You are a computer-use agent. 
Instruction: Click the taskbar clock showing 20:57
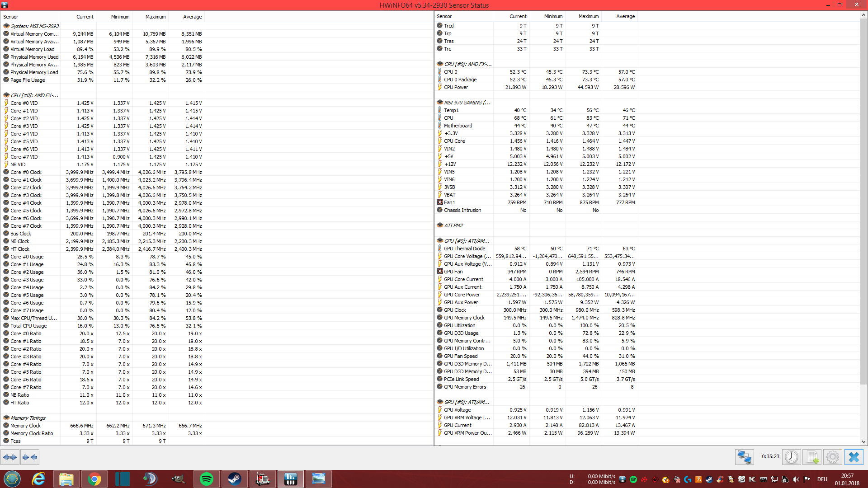[847, 479]
